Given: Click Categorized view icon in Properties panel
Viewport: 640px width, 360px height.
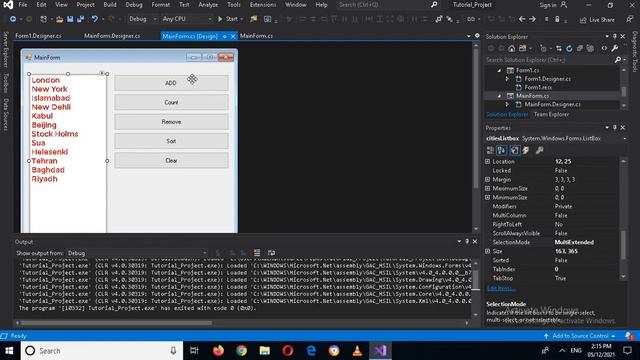Looking at the screenshot, I should (x=490, y=151).
